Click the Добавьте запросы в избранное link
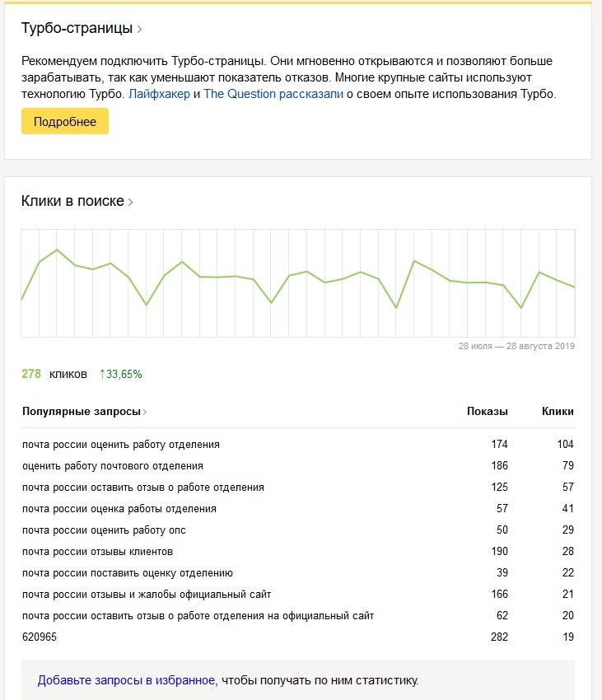602x700 pixels. pos(126,680)
